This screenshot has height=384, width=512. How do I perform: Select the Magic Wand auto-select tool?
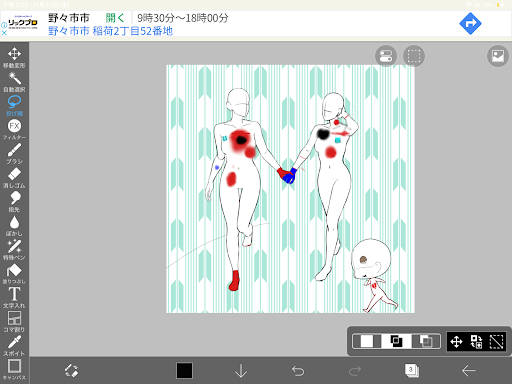tap(14, 81)
